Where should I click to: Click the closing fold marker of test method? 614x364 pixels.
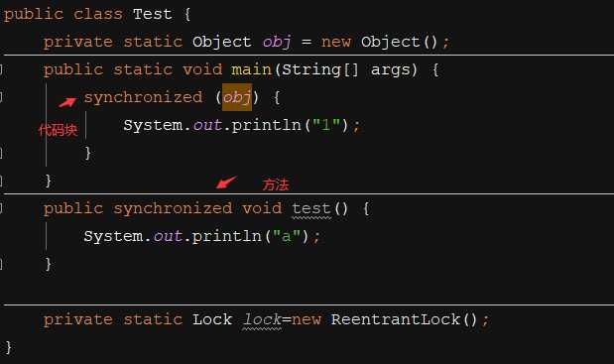coord(1,264)
